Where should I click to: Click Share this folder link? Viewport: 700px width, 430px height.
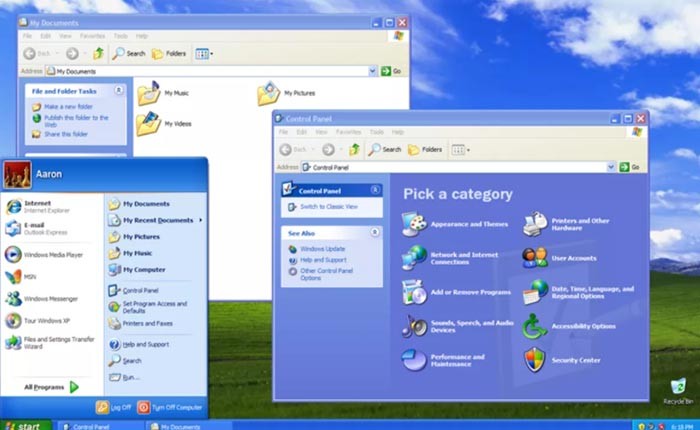[66, 134]
